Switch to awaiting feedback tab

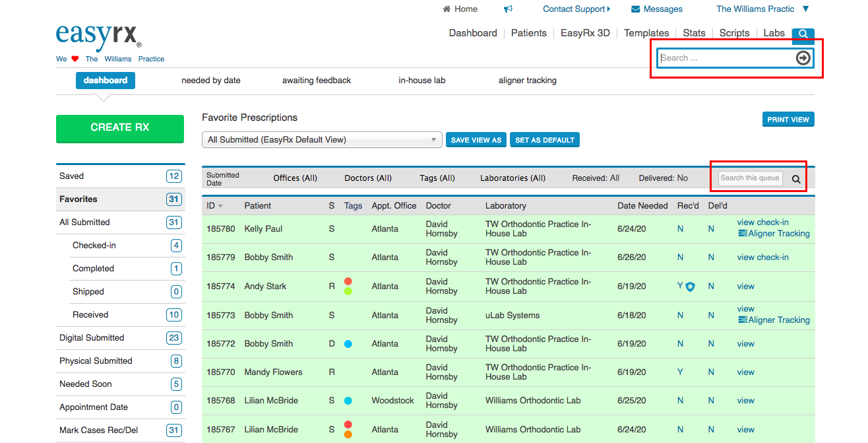click(317, 81)
